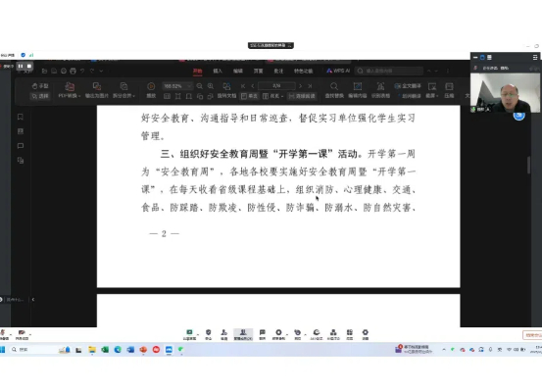Click the export as image icon

pyautogui.click(x=97, y=90)
